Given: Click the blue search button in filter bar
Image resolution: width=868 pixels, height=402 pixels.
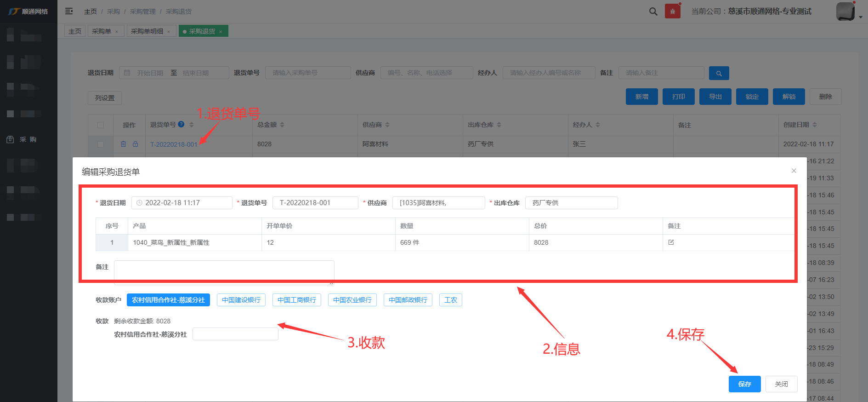Looking at the screenshot, I should [x=719, y=73].
